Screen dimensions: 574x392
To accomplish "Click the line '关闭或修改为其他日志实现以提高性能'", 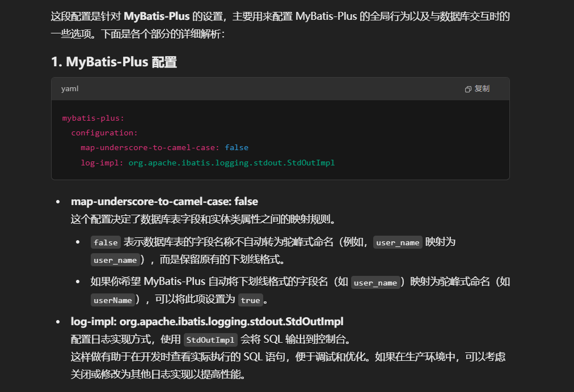I will (155, 374).
